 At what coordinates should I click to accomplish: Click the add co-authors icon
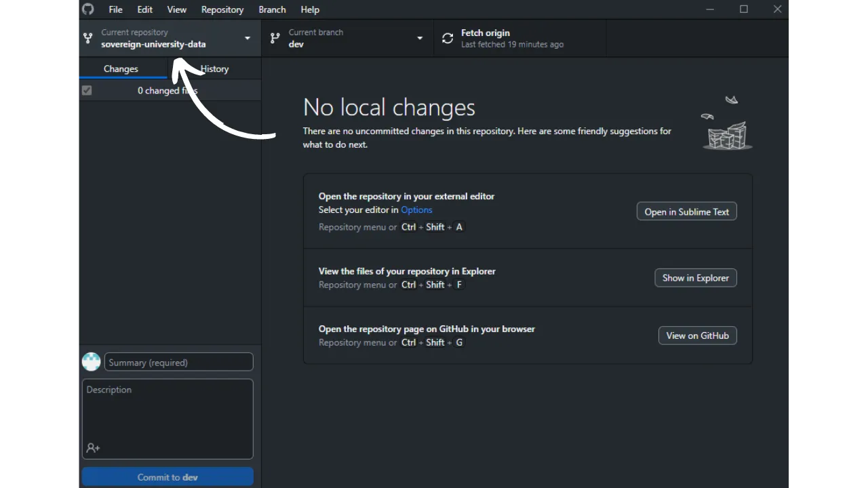93,448
